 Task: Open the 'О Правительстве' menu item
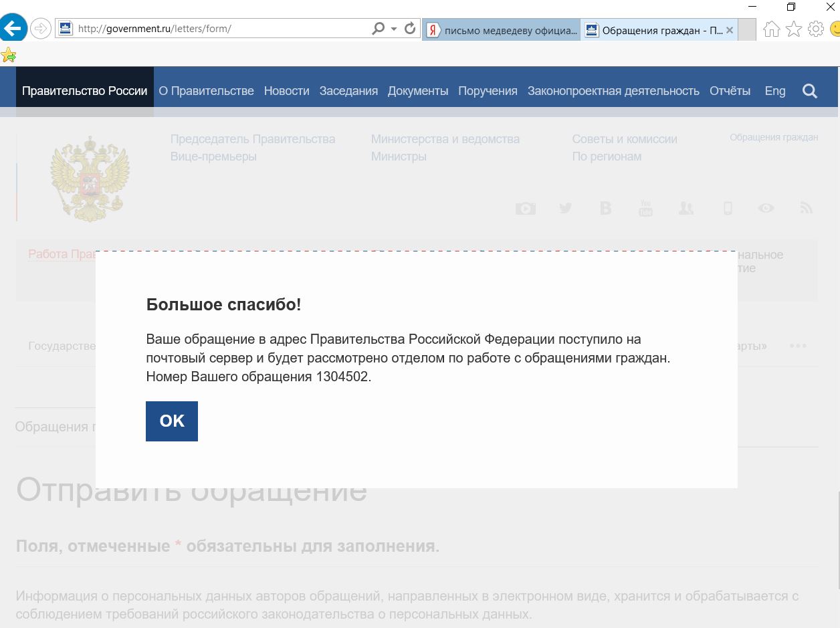pyautogui.click(x=206, y=91)
